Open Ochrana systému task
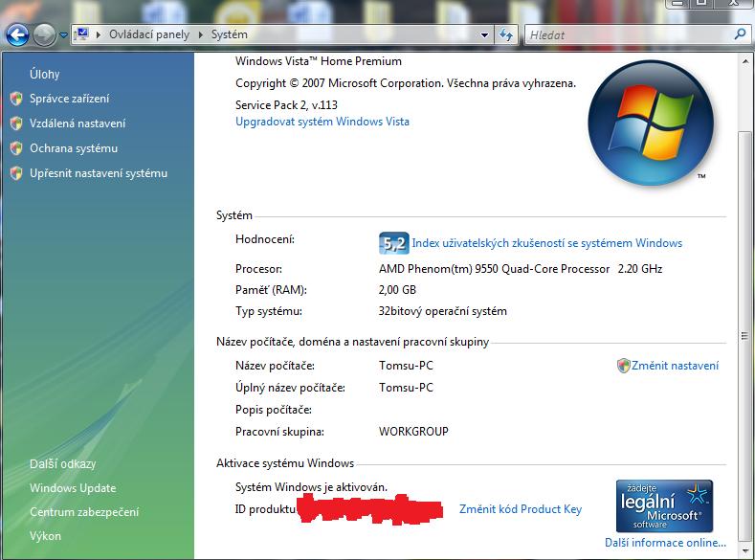This screenshot has width=755, height=560. point(74,148)
